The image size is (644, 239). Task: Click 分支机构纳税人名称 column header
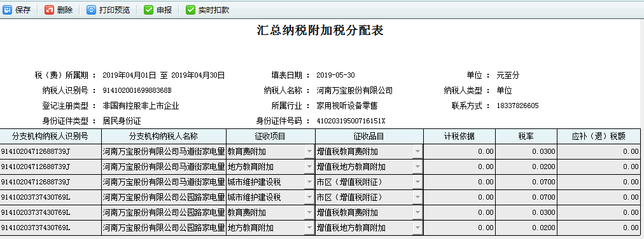pyautogui.click(x=164, y=137)
